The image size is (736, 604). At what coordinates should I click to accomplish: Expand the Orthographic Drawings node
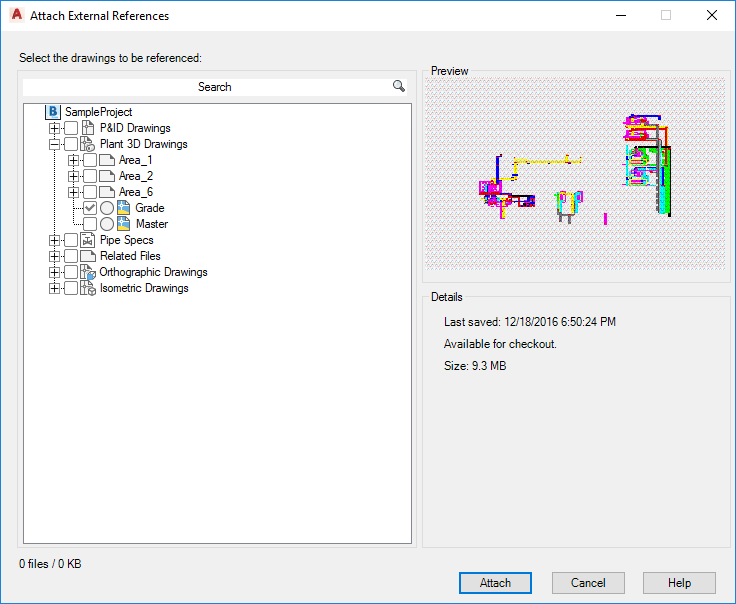point(54,272)
